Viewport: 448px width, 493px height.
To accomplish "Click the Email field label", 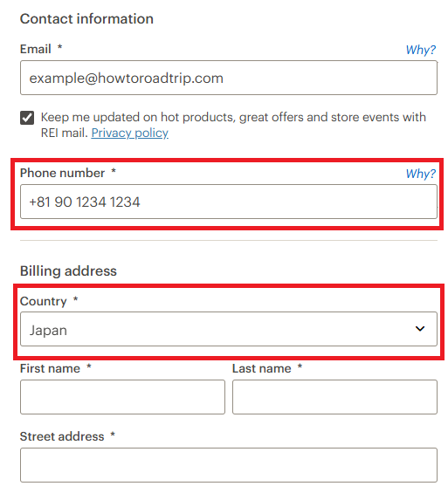I will (35, 49).
